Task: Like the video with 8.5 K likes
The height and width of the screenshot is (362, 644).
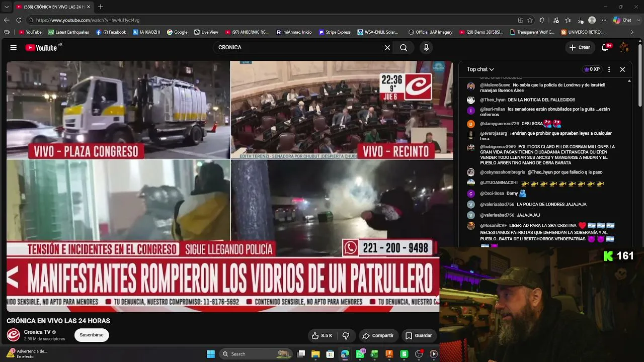Action: 321,335
